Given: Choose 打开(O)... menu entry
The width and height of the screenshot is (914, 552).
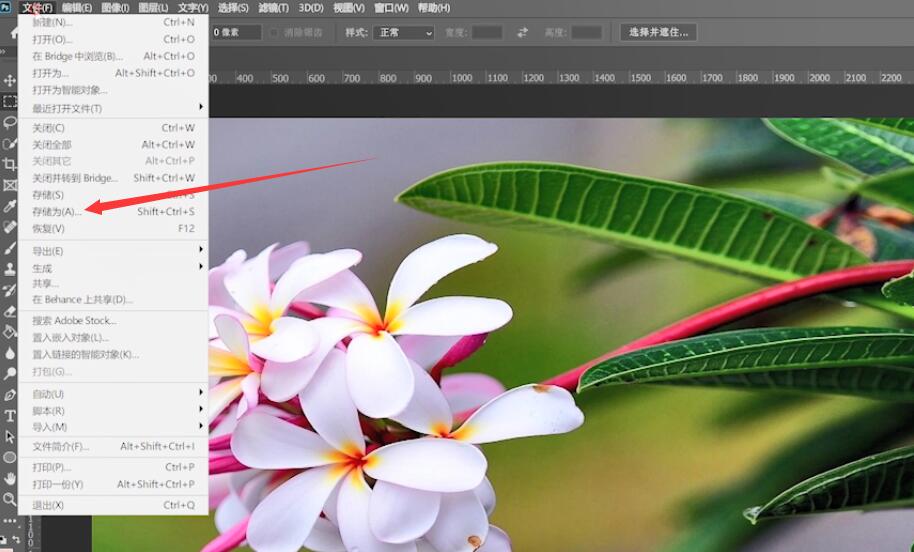Looking at the screenshot, I should click(114, 39).
